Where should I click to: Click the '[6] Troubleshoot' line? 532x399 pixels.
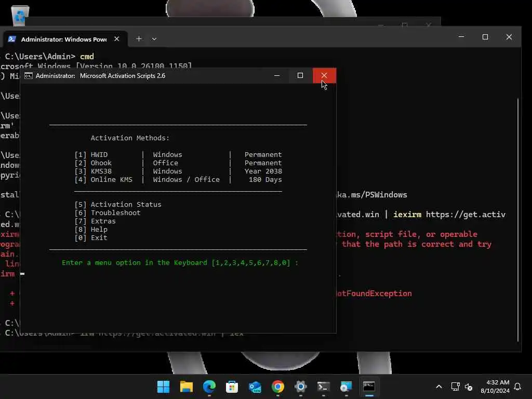coord(107,212)
